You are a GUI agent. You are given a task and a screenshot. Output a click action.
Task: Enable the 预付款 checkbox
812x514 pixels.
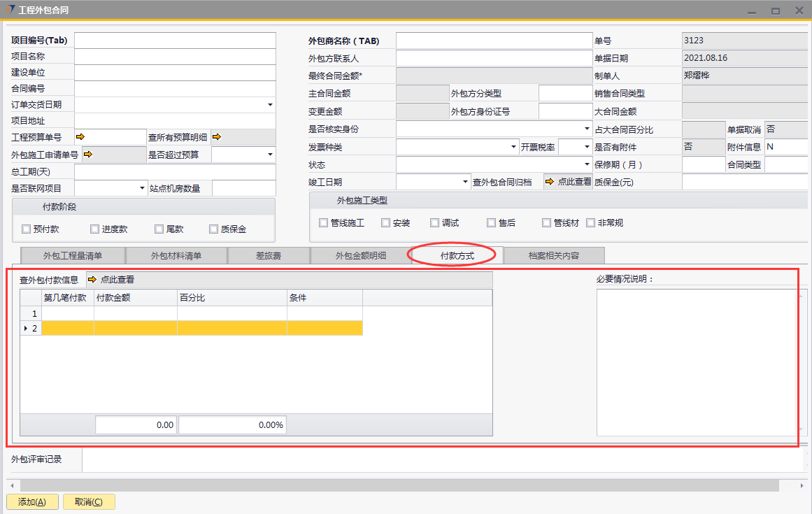coord(27,229)
